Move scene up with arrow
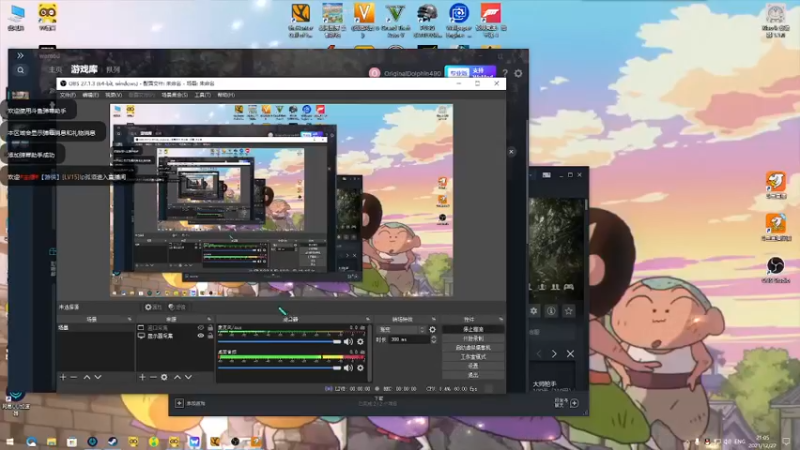 87,377
